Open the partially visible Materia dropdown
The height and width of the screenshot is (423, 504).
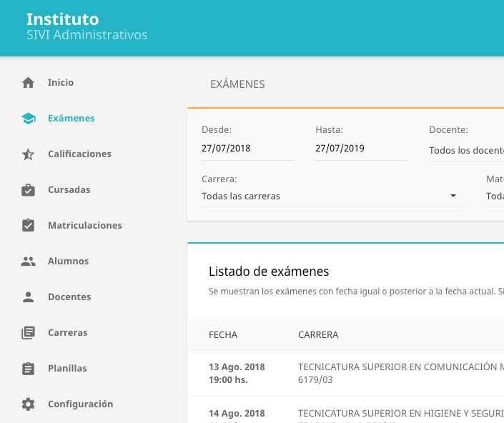[495, 196]
